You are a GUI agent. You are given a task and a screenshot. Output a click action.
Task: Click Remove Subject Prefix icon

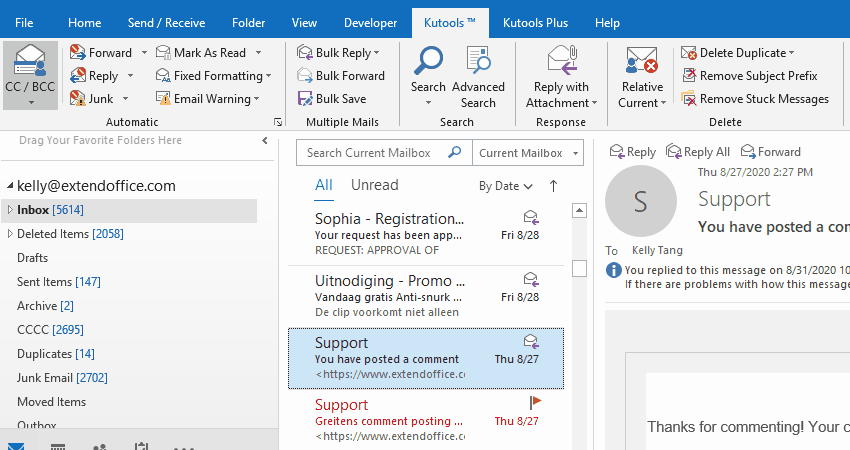click(688, 75)
